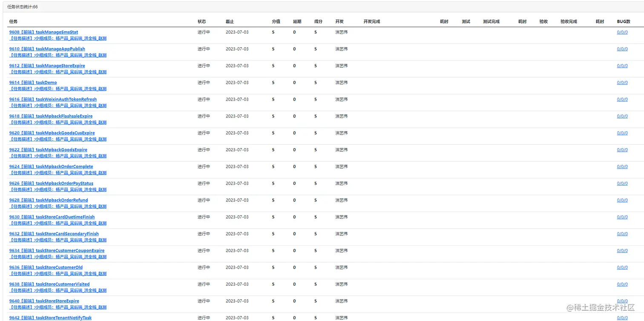The width and height of the screenshot is (644, 321).
Task: Click the 开发完成 column header
Action: (x=372, y=22)
